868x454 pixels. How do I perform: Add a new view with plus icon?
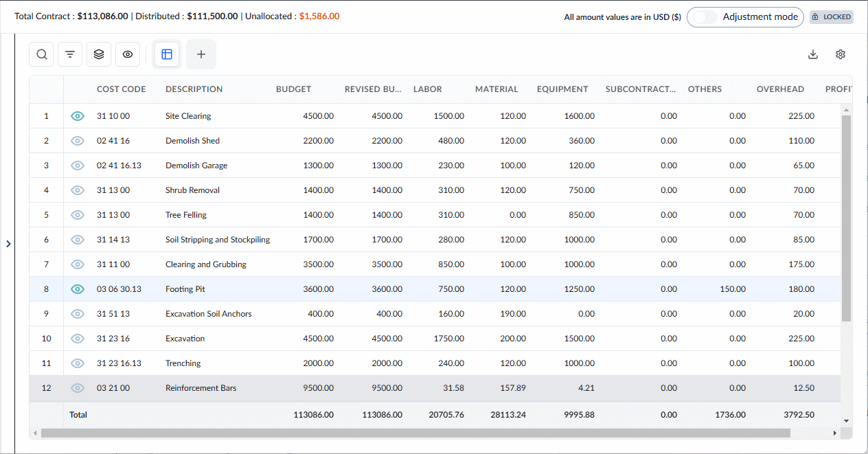[x=201, y=54]
